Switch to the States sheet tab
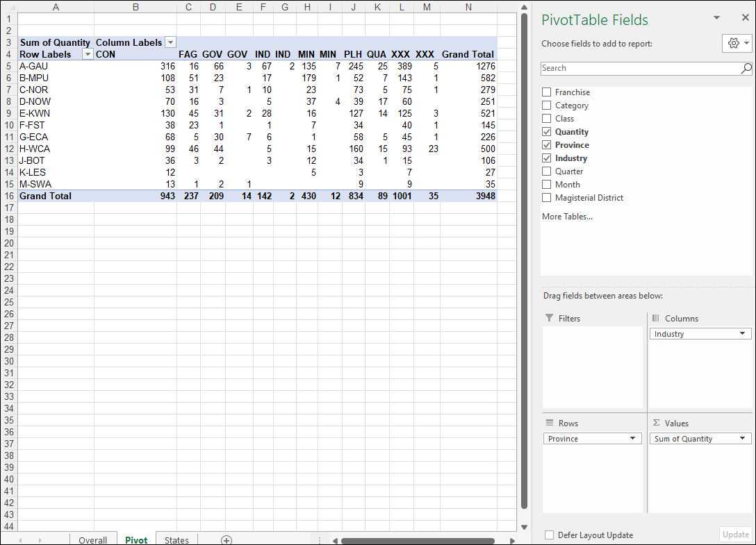The image size is (756, 545). pos(176,540)
